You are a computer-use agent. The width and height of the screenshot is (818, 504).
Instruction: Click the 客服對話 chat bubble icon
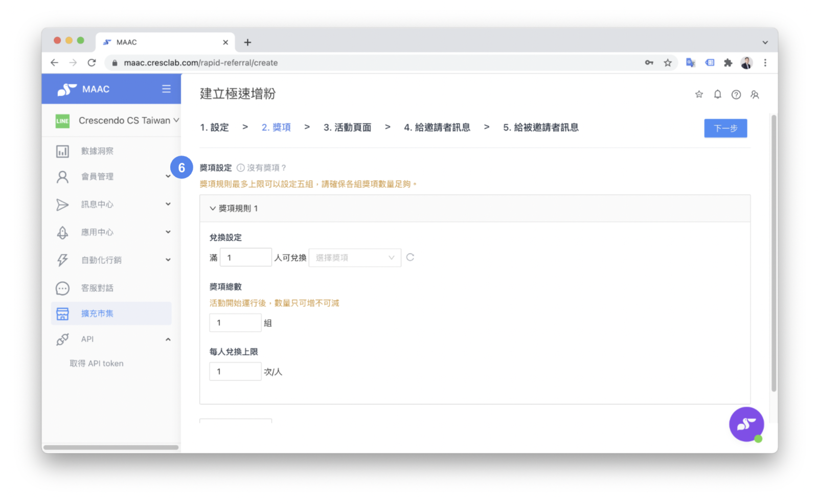[62, 288]
